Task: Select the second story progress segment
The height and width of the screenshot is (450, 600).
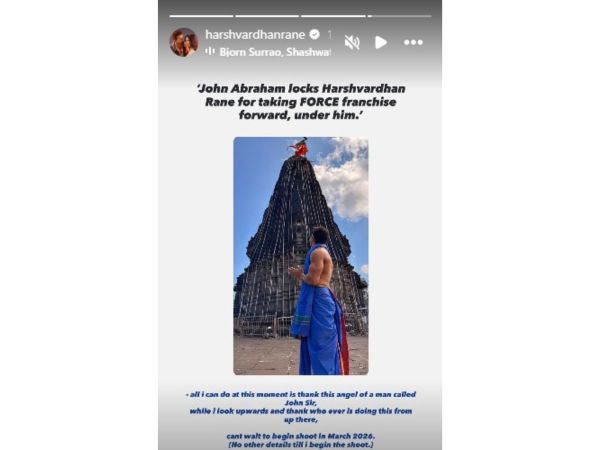Action: tap(267, 16)
